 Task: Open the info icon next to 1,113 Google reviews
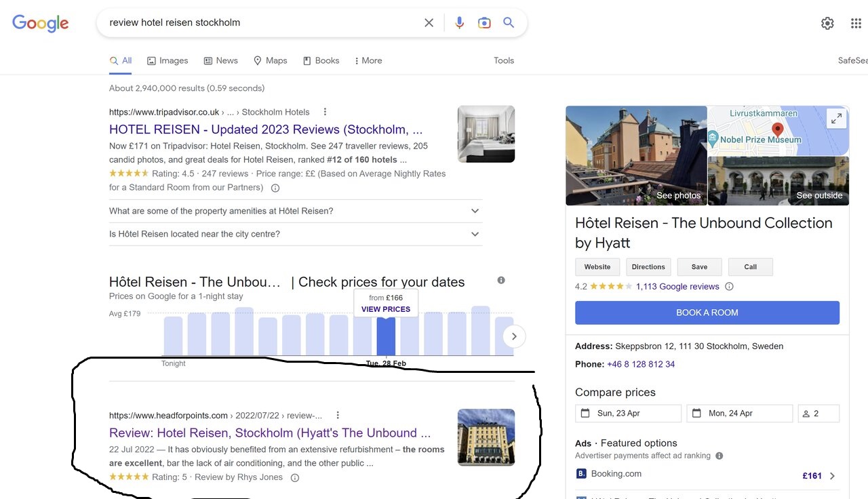[x=729, y=287]
